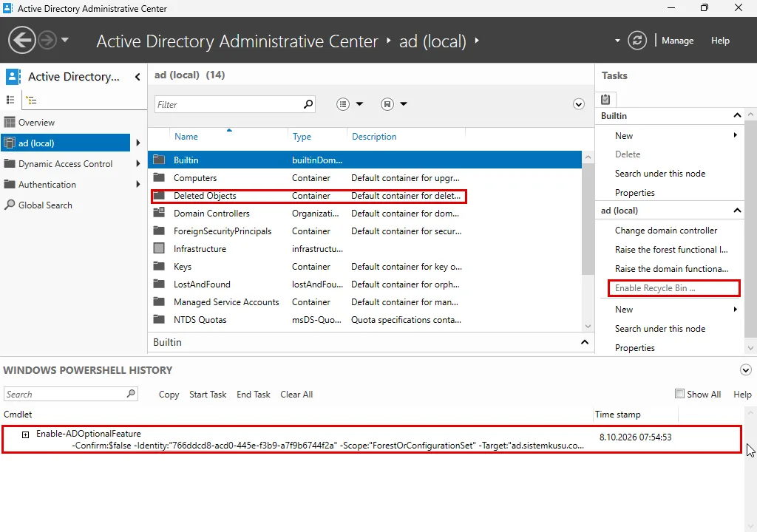Click the PowerShell history Search box
Screen dimensions: 757x532
[x=70, y=394]
